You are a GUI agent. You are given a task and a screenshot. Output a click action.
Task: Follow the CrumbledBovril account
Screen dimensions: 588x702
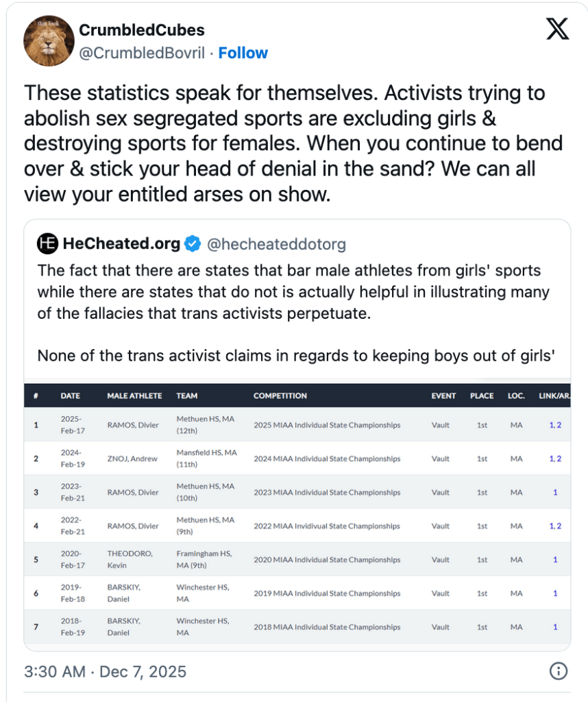[243, 53]
